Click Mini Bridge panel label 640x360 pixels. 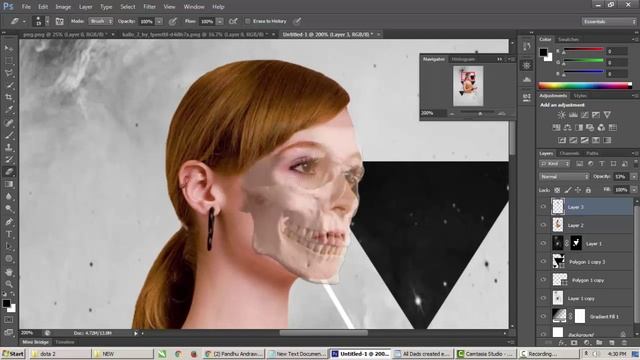pos(35,342)
